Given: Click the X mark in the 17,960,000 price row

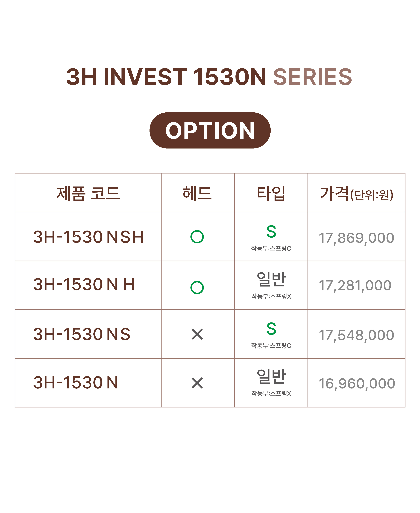Looking at the screenshot, I should [197, 383].
